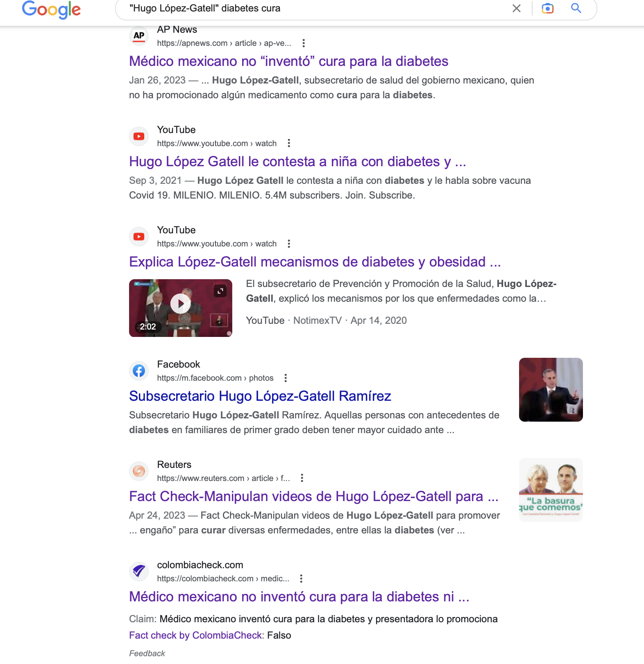Click the Reuters 'La basura que comemos' thumbnail
The width and height of the screenshot is (644, 664).
click(x=551, y=490)
